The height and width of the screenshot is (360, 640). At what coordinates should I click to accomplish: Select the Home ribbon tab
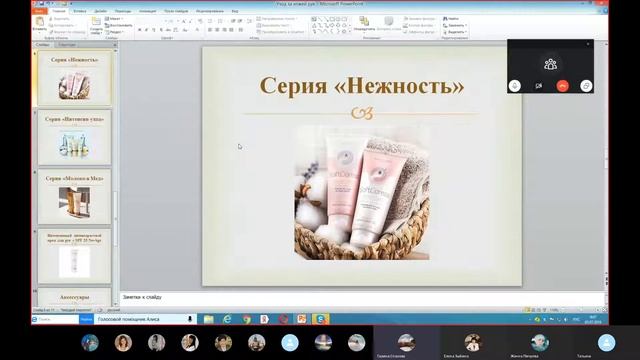[58, 11]
